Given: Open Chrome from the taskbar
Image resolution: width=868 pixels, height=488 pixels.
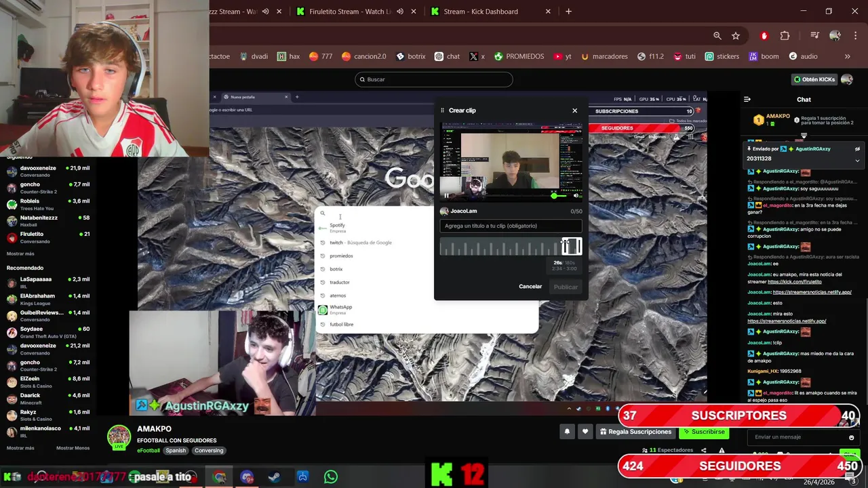Looking at the screenshot, I should 220,477.
